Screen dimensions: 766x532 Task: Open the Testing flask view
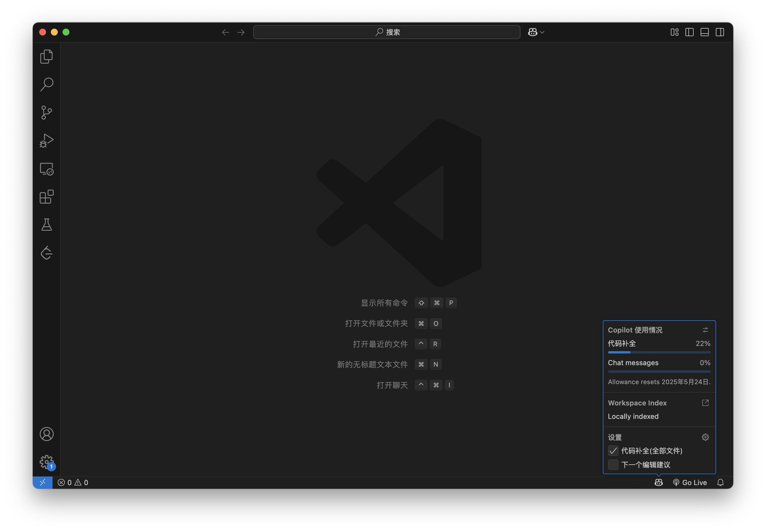[x=46, y=225]
